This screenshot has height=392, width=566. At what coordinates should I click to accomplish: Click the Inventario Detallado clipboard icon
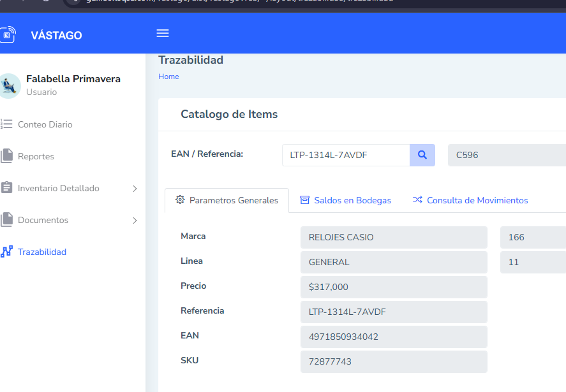pyautogui.click(x=7, y=188)
